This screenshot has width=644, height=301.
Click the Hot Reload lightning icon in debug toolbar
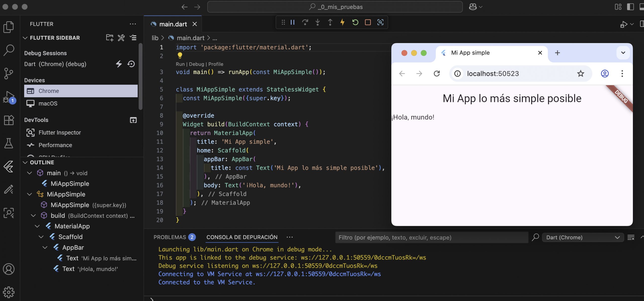click(x=342, y=22)
